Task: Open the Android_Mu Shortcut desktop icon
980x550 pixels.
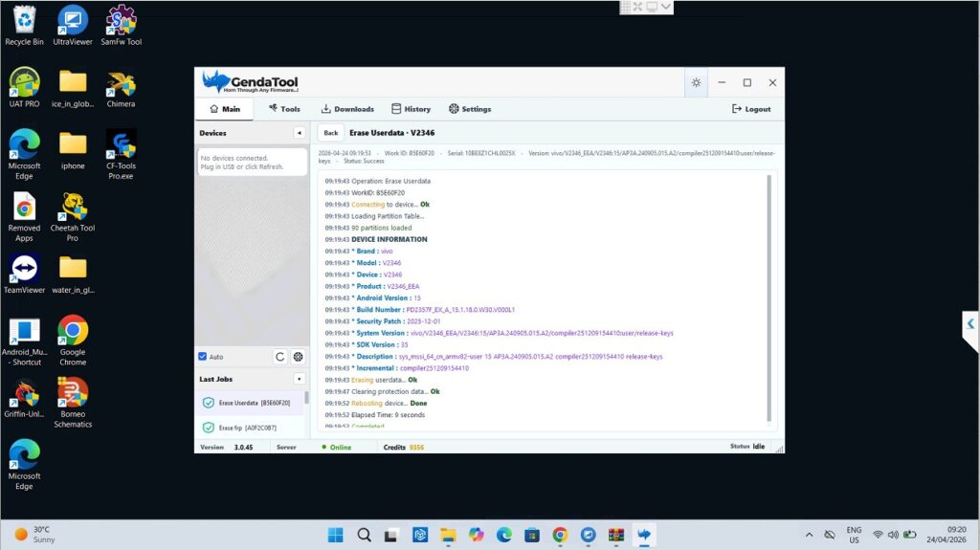Action: (24, 341)
